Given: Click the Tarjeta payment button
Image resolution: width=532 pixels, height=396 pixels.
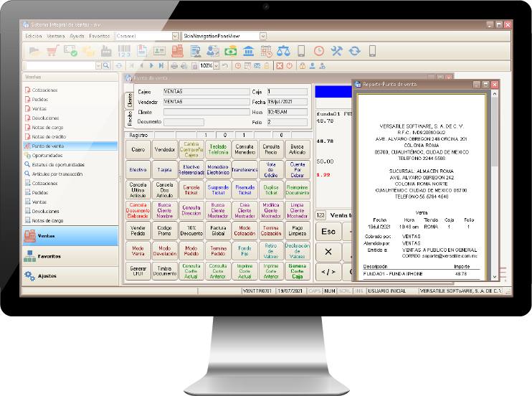Looking at the screenshot, I should (x=165, y=170).
